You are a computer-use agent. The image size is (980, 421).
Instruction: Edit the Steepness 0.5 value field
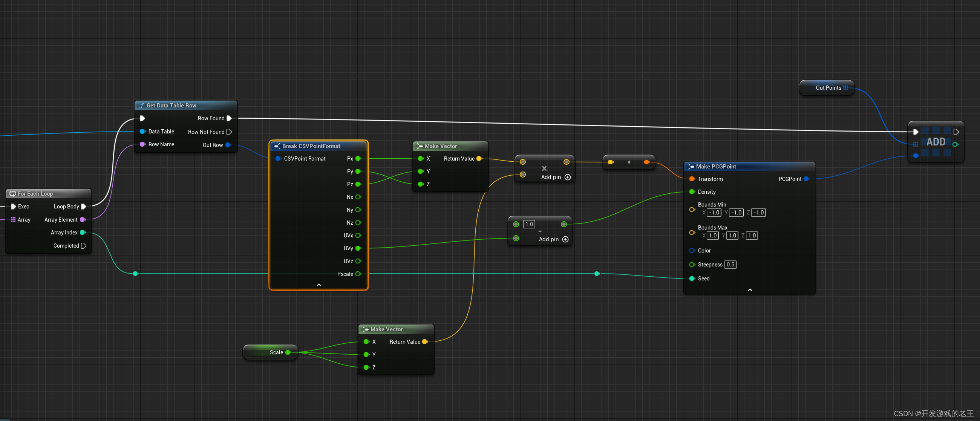coord(730,265)
